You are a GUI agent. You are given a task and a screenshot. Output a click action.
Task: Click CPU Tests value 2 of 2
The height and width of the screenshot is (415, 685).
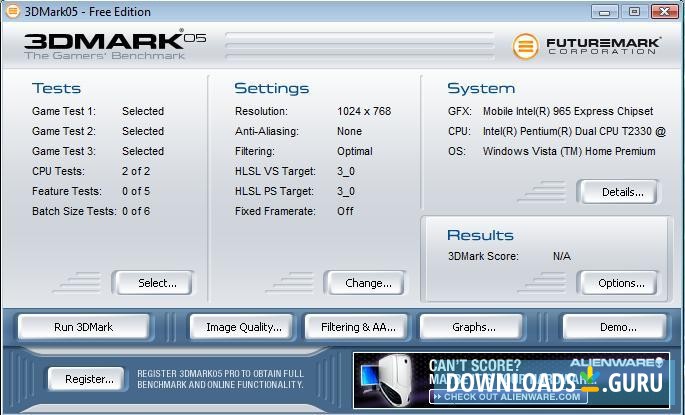[136, 171]
